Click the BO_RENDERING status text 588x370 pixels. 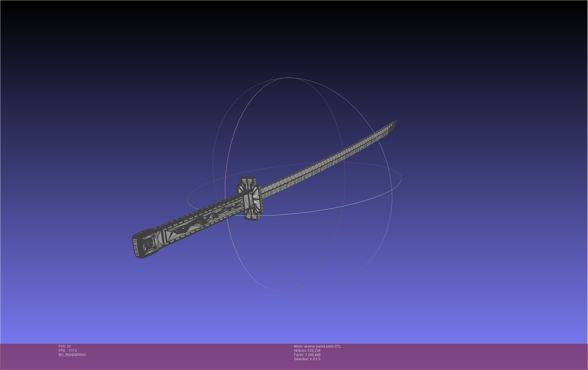pyautogui.click(x=72, y=355)
